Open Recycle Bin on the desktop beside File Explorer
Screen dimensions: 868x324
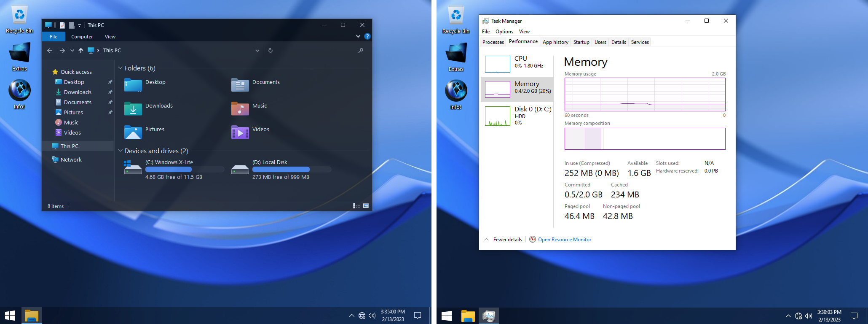click(x=19, y=19)
